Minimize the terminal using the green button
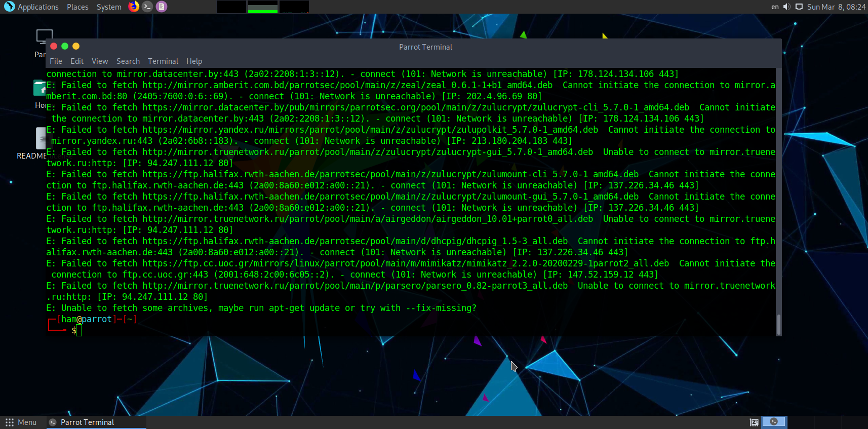Screen dimensions: 868x429 [65, 46]
